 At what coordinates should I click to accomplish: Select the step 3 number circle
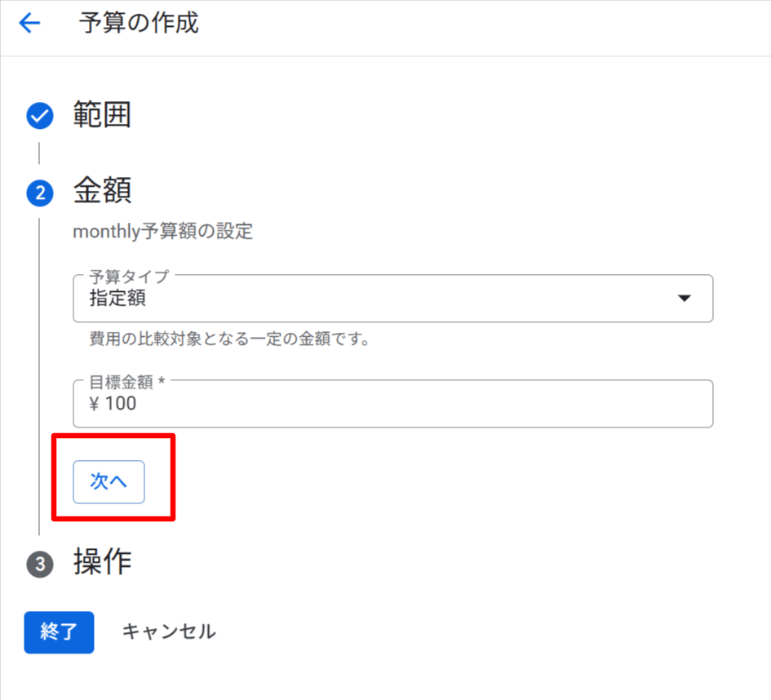[40, 565]
